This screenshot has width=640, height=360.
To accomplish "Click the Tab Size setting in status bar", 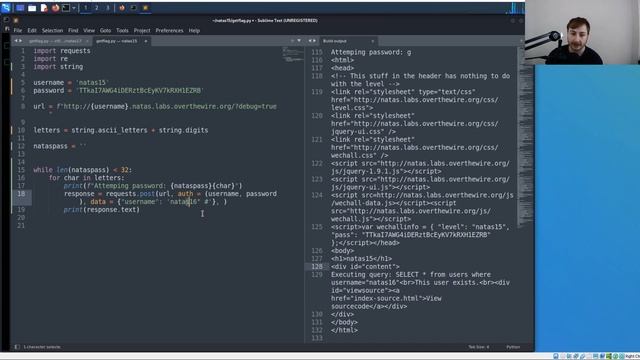I will click(478, 347).
